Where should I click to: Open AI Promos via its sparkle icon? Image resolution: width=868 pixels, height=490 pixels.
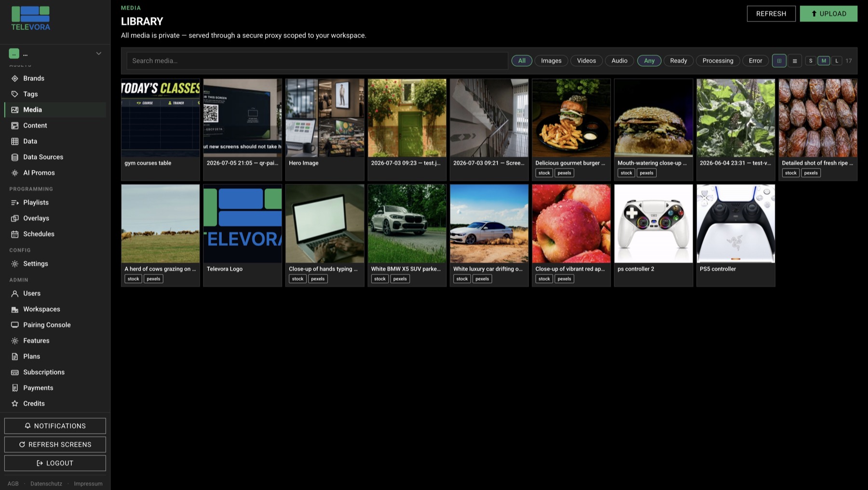coord(15,173)
